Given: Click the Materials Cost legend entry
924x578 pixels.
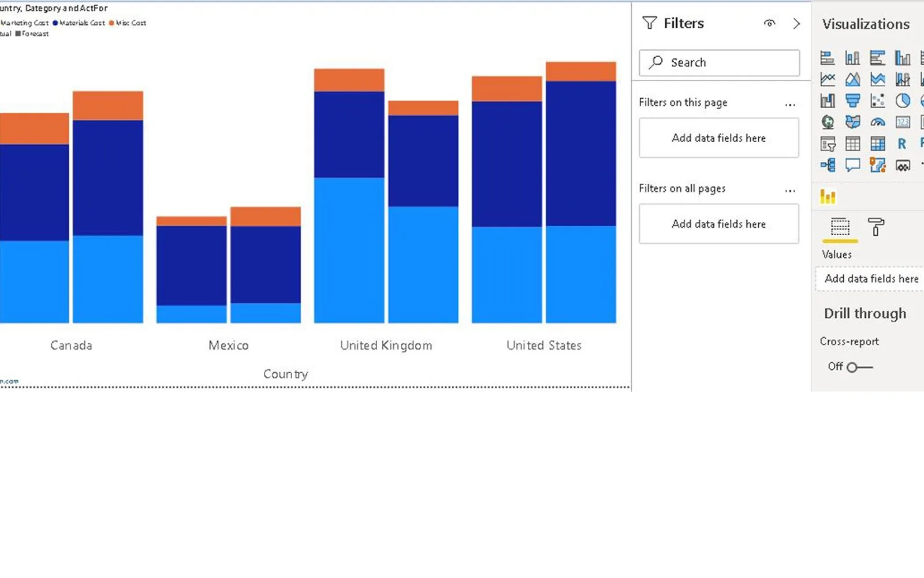Looking at the screenshot, I should tap(79, 23).
